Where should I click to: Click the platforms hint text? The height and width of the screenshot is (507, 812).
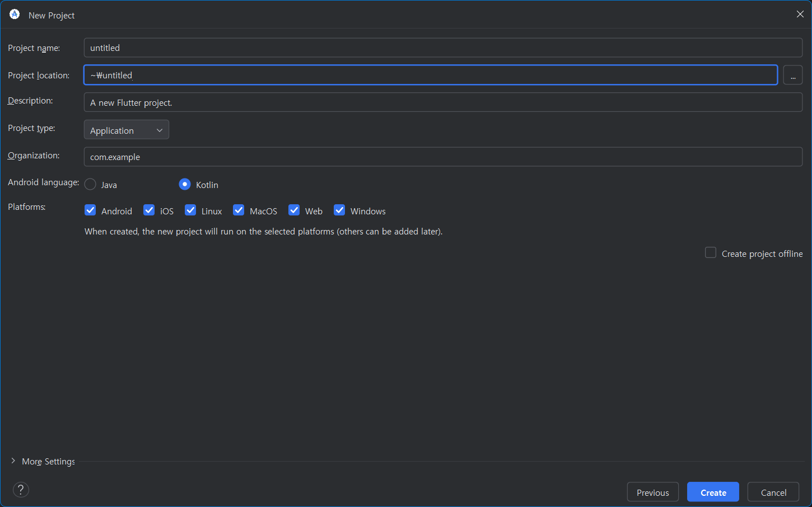pos(263,232)
